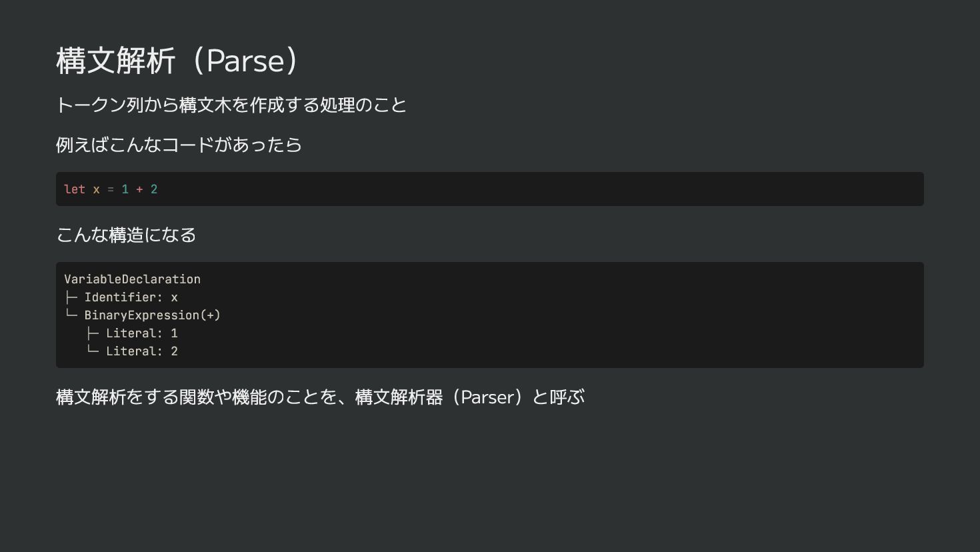Click the text こんな構造になる
Screen dimensions: 980x552
click(126, 235)
